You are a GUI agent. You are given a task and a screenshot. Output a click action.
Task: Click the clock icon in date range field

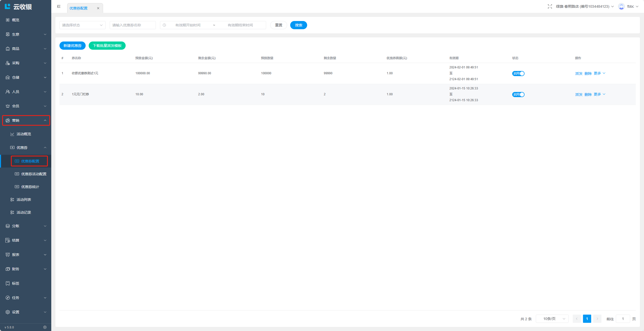click(x=164, y=25)
